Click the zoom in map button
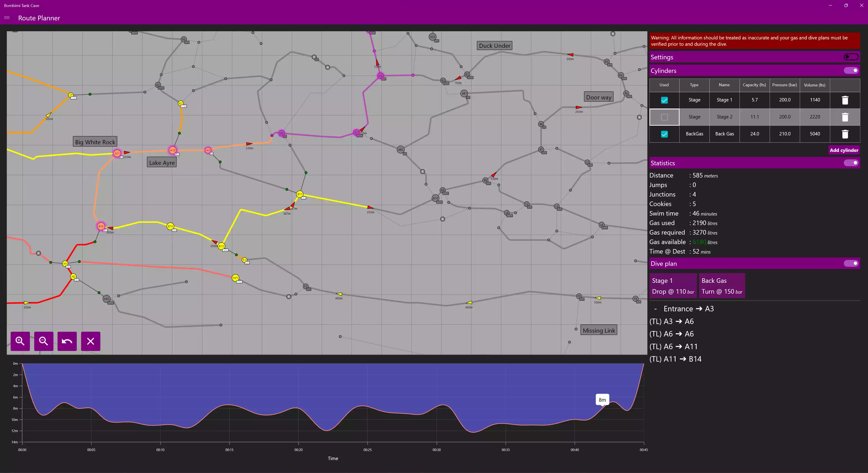 tap(20, 341)
